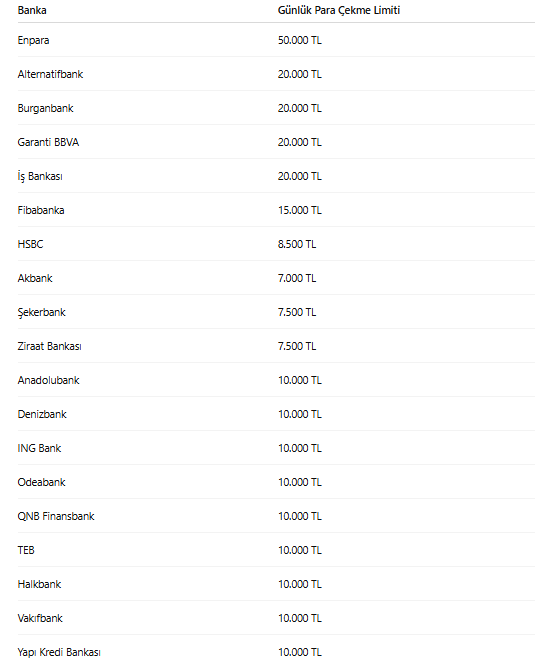Select the Akbank row name
This screenshot has height=666, width=535.
click(35, 278)
